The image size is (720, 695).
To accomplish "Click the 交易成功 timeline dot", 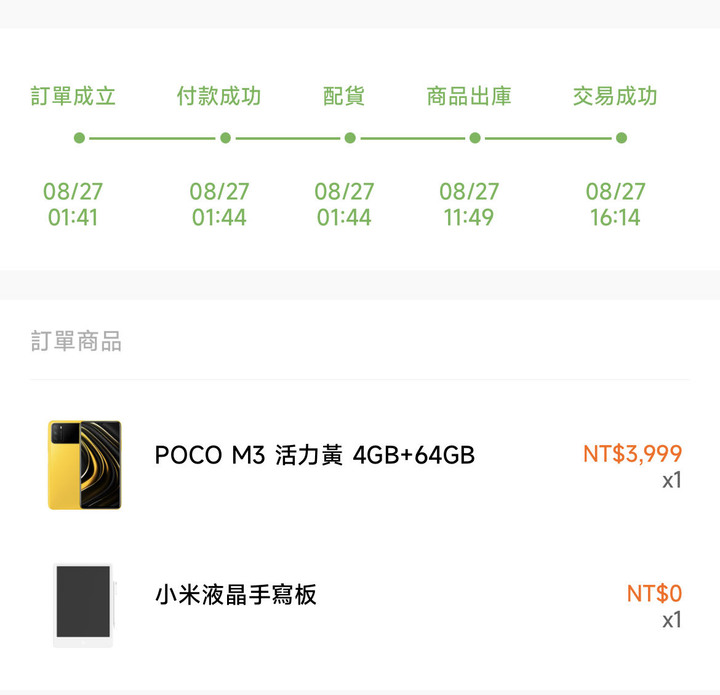I will tap(621, 138).
